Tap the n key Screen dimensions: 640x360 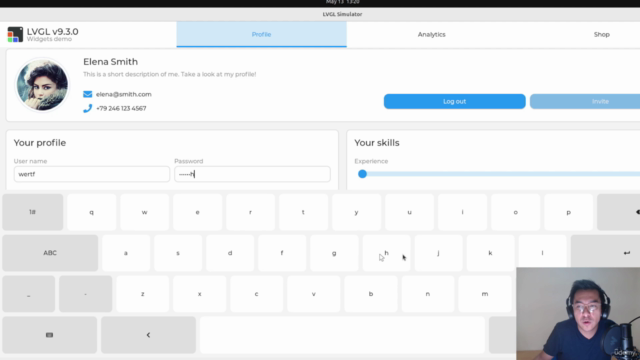427,294
